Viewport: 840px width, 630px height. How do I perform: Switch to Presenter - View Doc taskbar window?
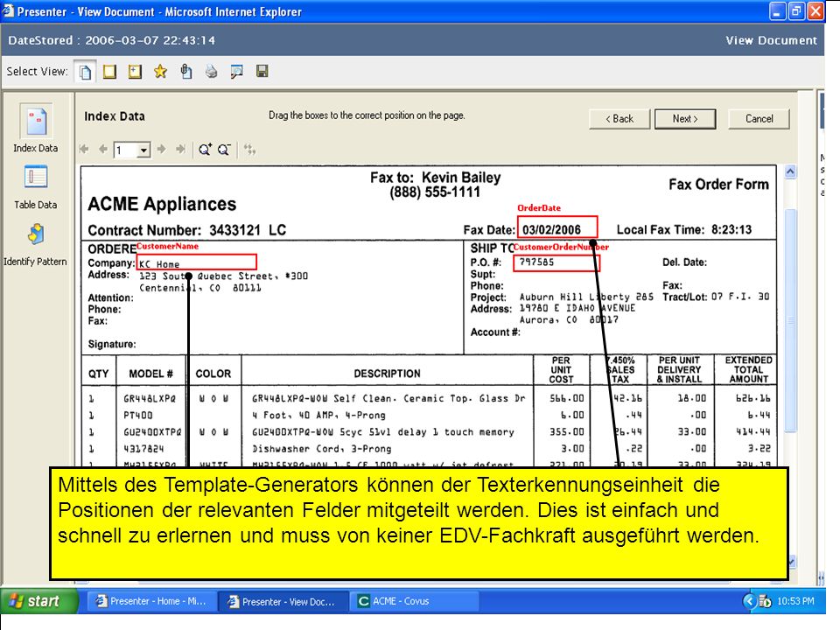pos(283,602)
